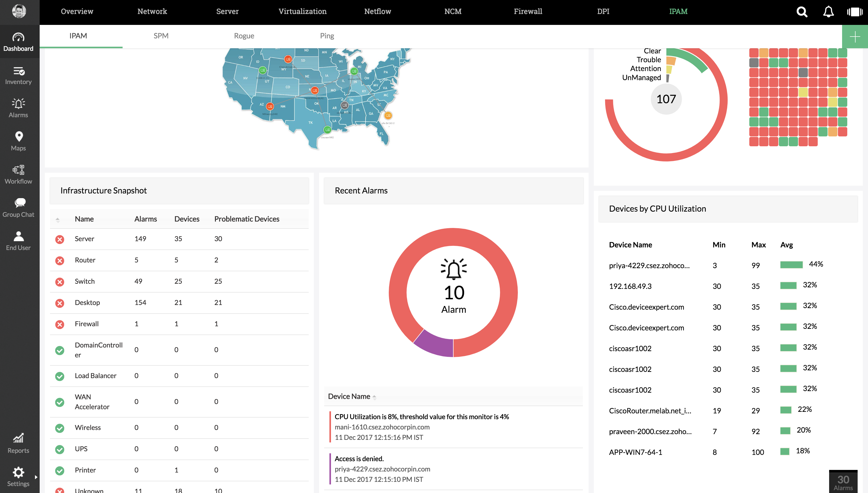Open the Firewall top menu
The image size is (868, 493).
point(528,11)
